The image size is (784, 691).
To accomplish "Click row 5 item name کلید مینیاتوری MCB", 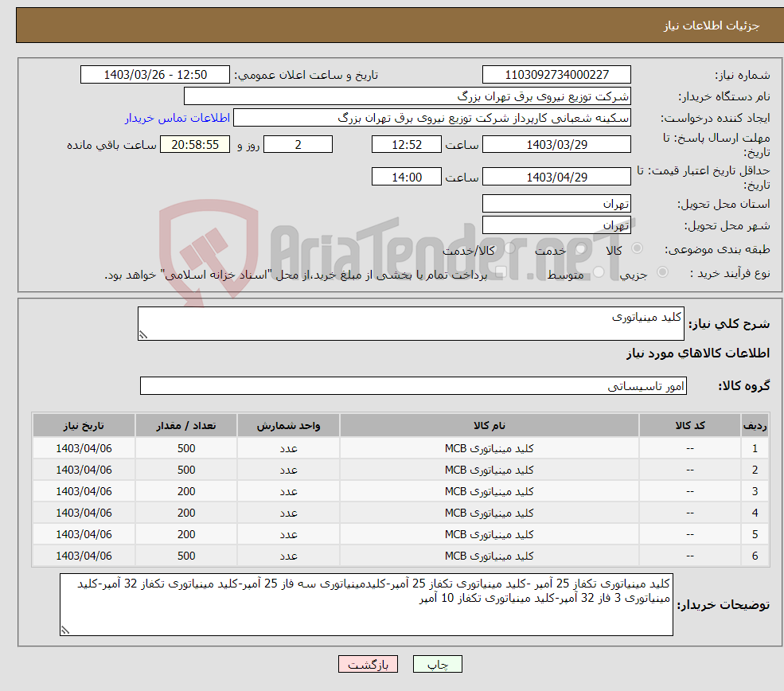I will click(x=490, y=534).
